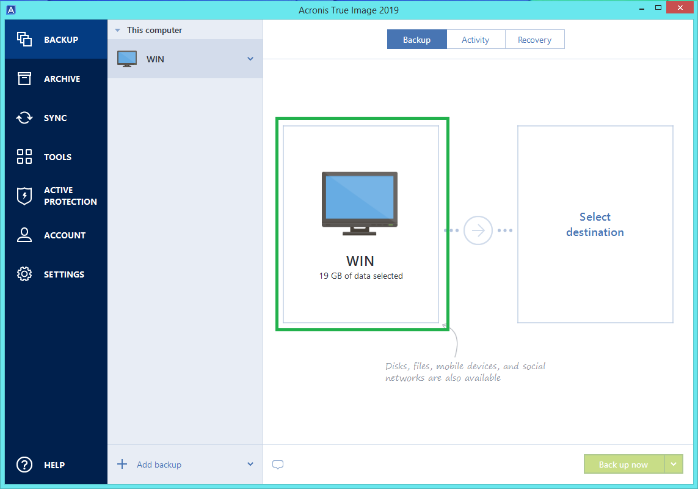
Task: Click the '19 GB of data selected' text
Action: tap(361, 276)
